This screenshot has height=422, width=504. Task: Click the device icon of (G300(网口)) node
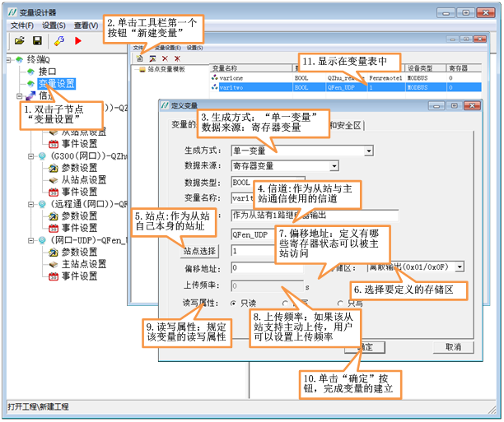click(x=42, y=156)
